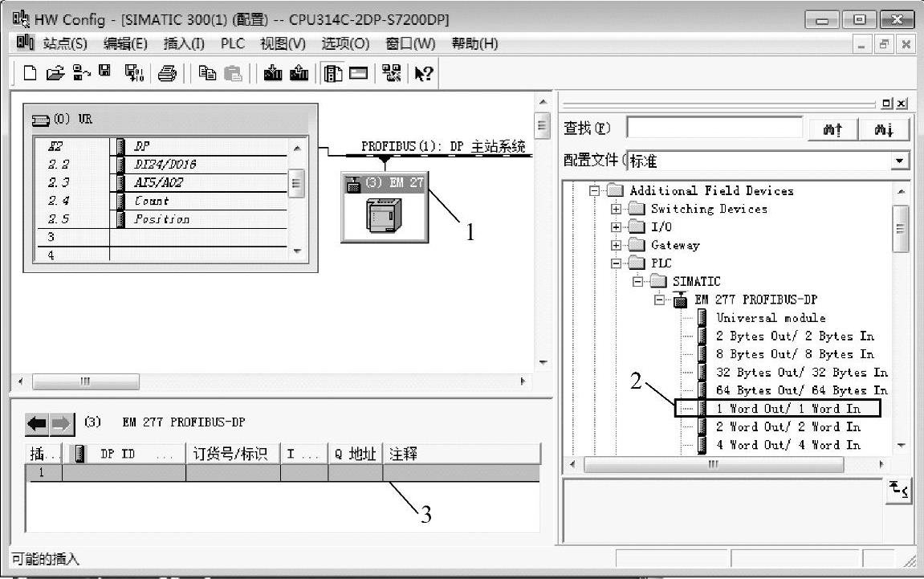
Task: Open the 配置文件 profile dropdown
Action: pyautogui.click(x=898, y=161)
